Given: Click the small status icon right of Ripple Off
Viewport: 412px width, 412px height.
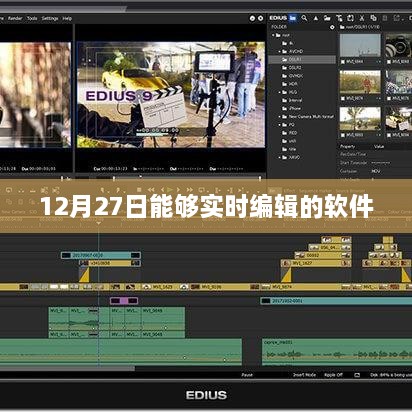Looking at the screenshot, I should (357, 375).
